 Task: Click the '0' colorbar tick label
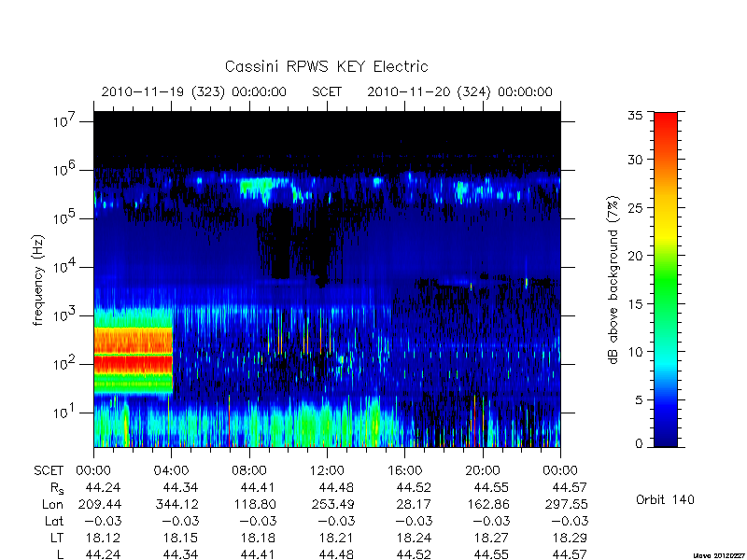coord(639,444)
